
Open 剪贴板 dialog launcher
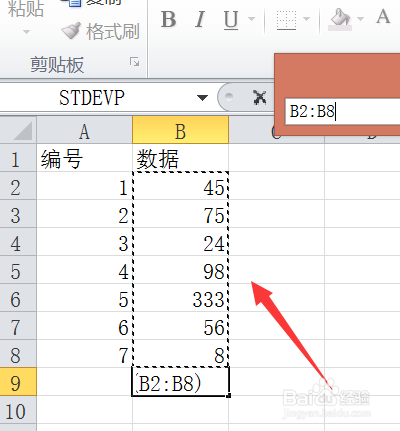[x=135, y=62]
